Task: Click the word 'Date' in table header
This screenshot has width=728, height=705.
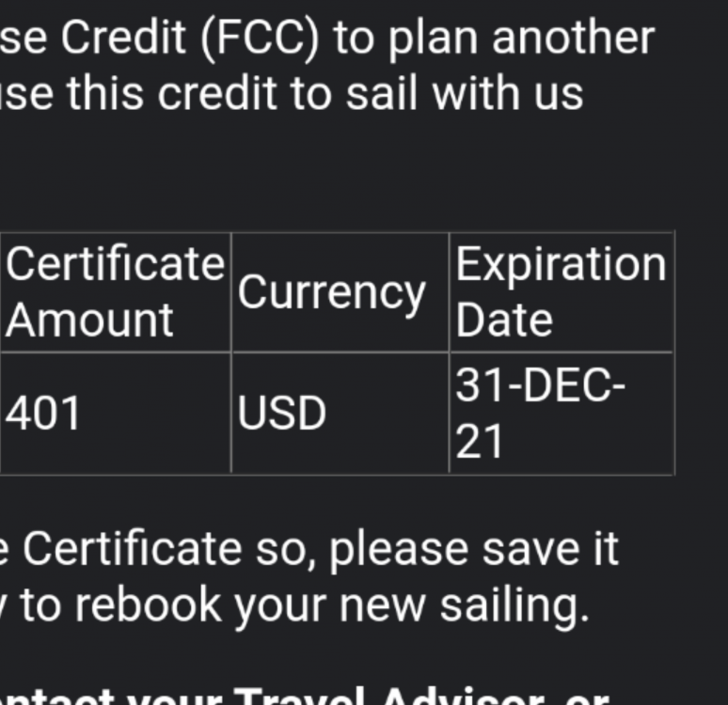Action: [x=504, y=320]
